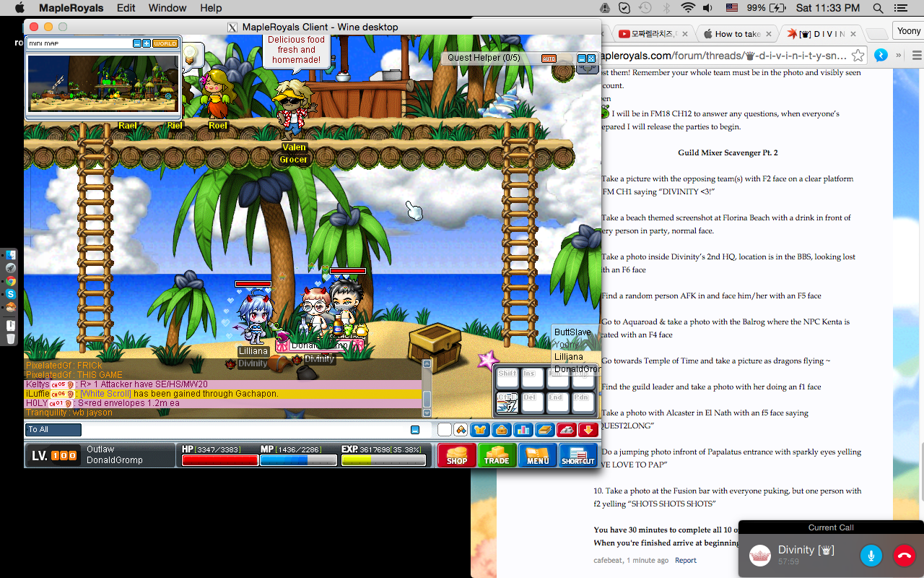Click the red Key Settings icon in quick bar
924x578 pixels.
567,430
